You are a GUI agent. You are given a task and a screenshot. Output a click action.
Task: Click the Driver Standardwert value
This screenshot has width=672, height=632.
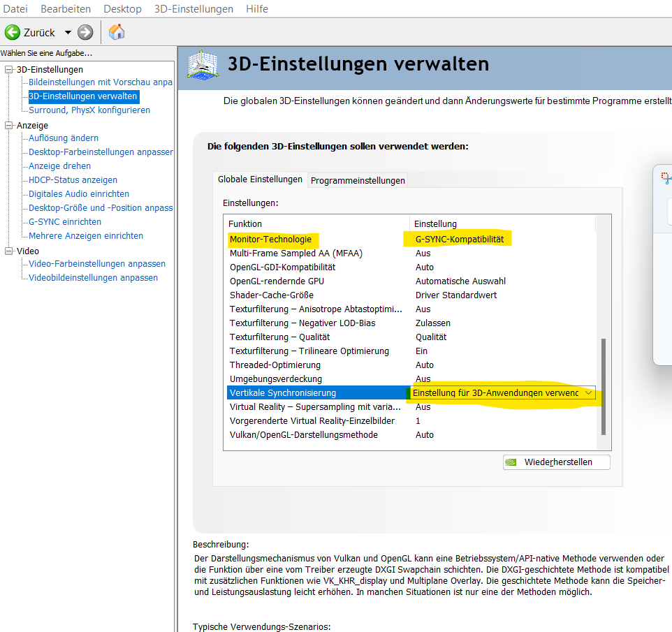pos(456,295)
